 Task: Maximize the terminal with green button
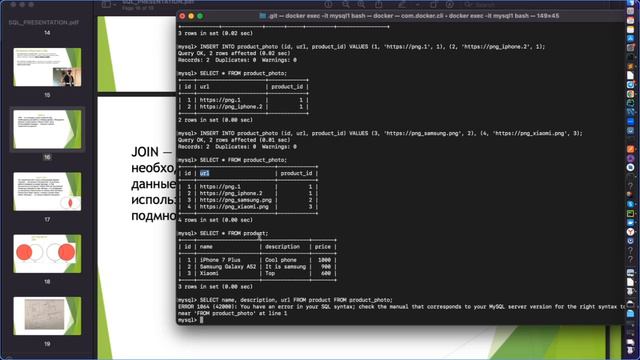tap(200, 16)
